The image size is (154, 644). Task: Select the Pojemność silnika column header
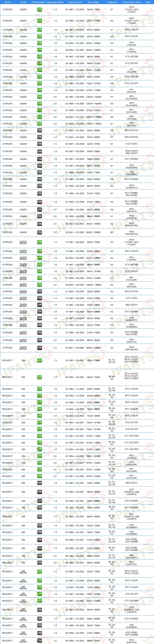(55, 2)
